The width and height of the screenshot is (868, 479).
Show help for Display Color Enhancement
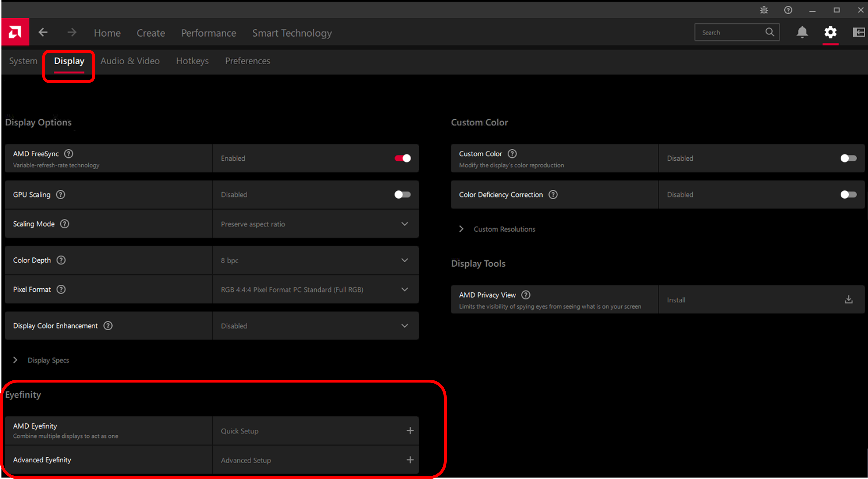(108, 326)
